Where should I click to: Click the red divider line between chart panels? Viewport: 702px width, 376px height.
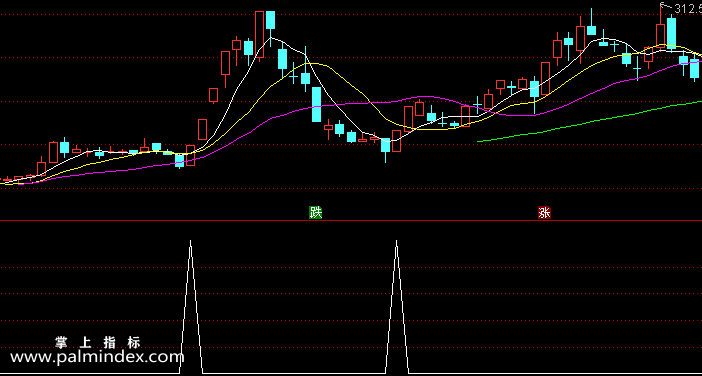click(351, 221)
